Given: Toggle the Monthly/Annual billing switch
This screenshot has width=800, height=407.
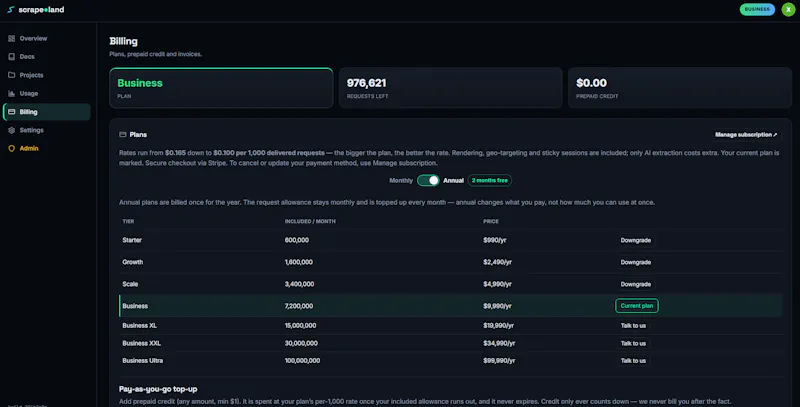Looking at the screenshot, I should (x=428, y=181).
